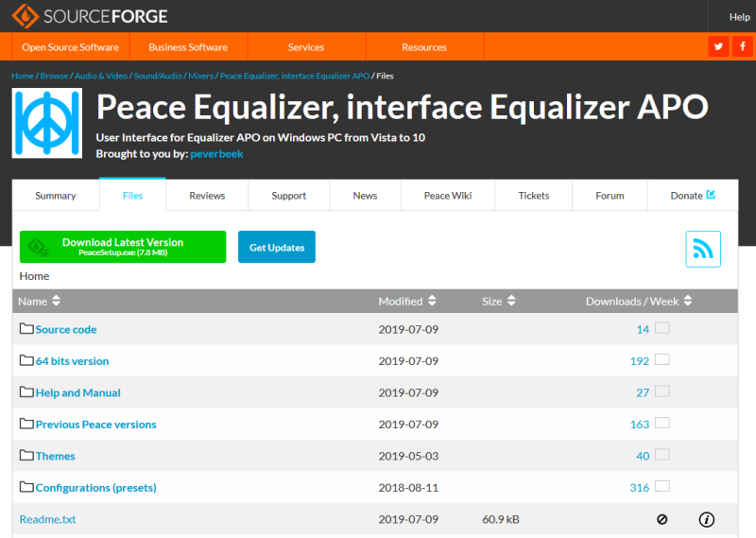Click the info icon for Readme.txt
Image resolution: width=756 pixels, height=538 pixels.
point(707,520)
